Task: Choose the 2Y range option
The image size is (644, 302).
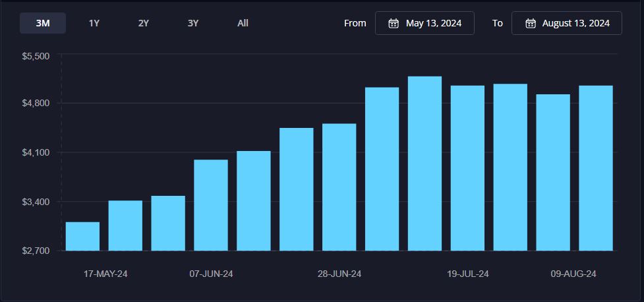Action: [144, 23]
